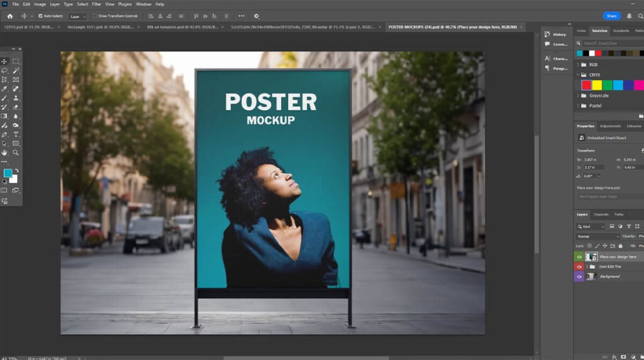Hide the 'Place your design here' layer
Viewport: 644px width, 360px height.
click(579, 256)
